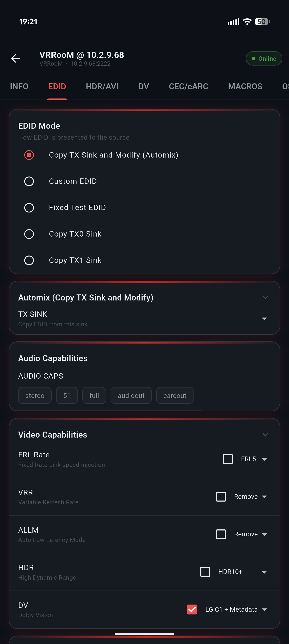Select the Copy TX1 Sink radio option
This screenshot has width=289, height=644.
coord(29,260)
